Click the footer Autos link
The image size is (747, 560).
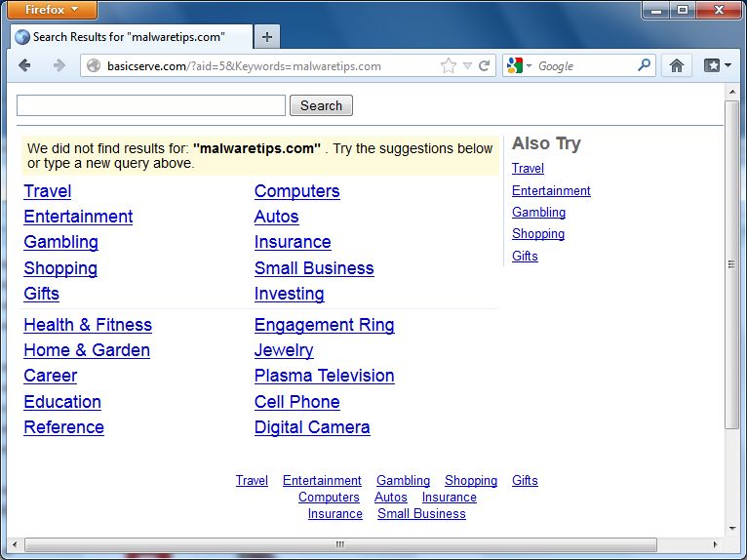[391, 498]
